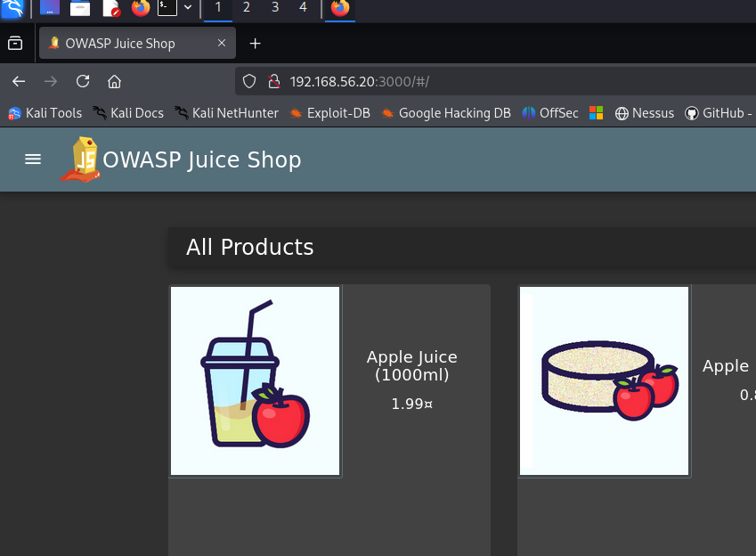The image size is (756, 556).
Task: Switch to workspace 4
Action: click(x=304, y=8)
